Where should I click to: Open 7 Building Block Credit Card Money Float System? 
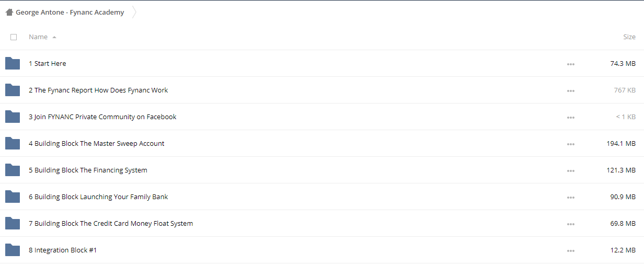coord(111,223)
